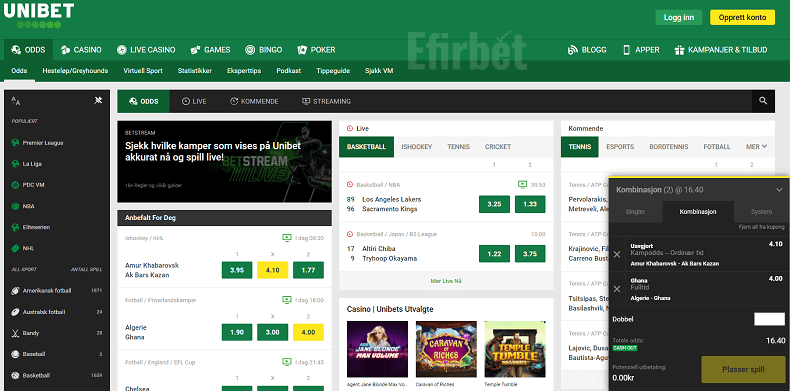
Task: Deselect Ghana odds 4.00
Action: (308, 332)
